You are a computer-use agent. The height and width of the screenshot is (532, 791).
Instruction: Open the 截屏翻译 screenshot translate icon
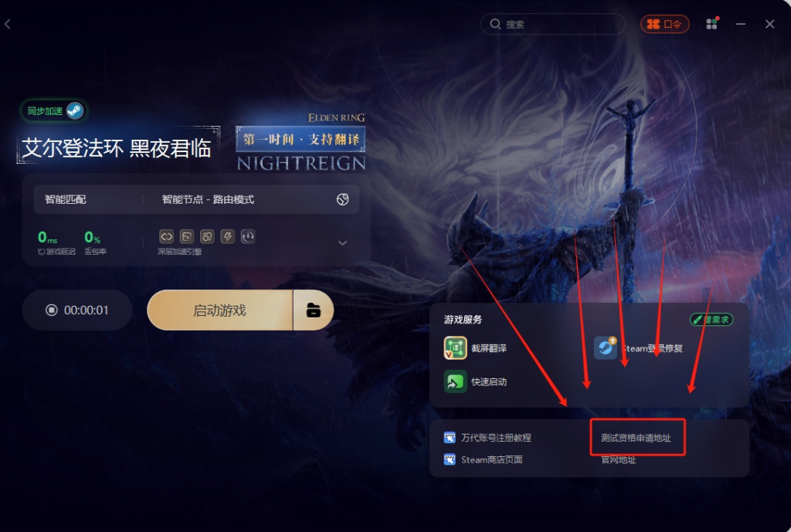455,348
